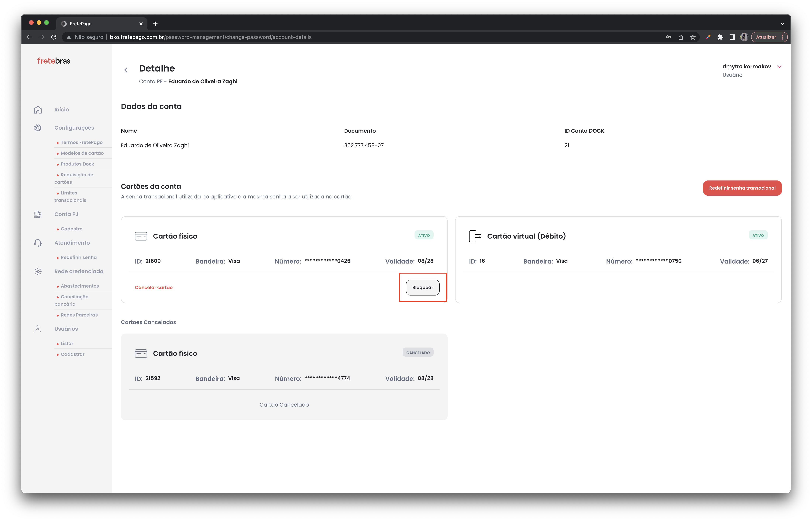This screenshot has width=812, height=521.
Task: Open the tab search chevron
Action: pyautogui.click(x=782, y=24)
